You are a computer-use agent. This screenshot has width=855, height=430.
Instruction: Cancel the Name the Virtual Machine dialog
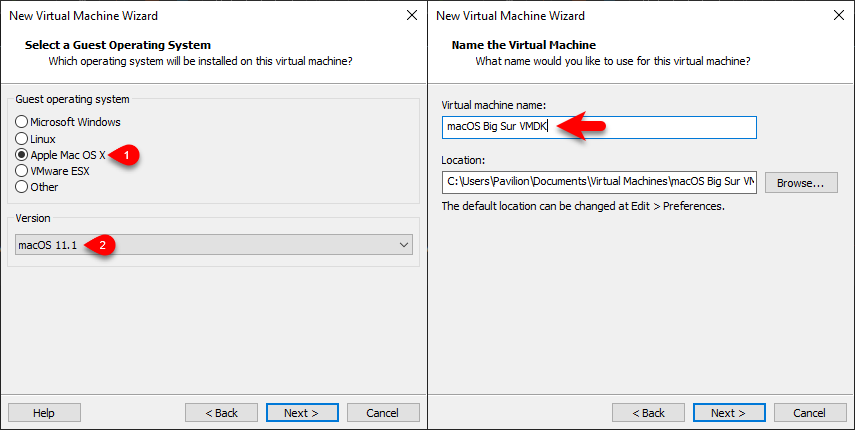[x=810, y=413]
